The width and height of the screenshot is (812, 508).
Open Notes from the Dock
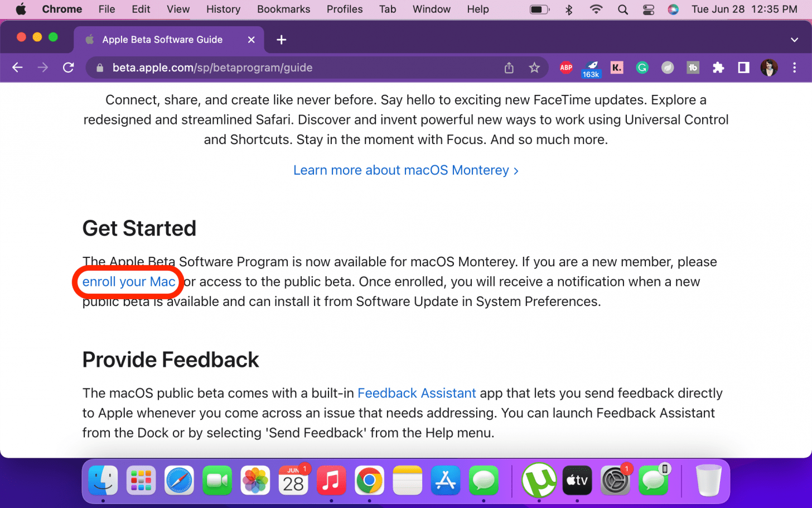(407, 481)
